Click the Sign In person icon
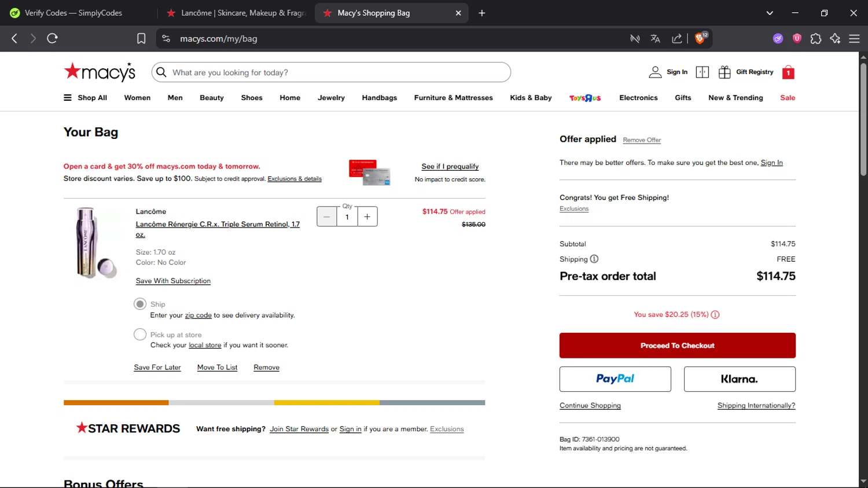The image size is (868, 488). coord(655,72)
